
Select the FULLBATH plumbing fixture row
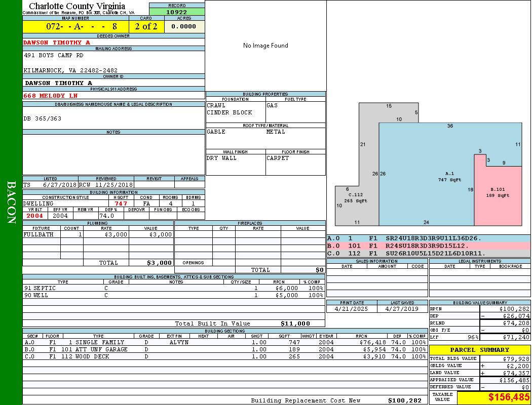click(98, 235)
